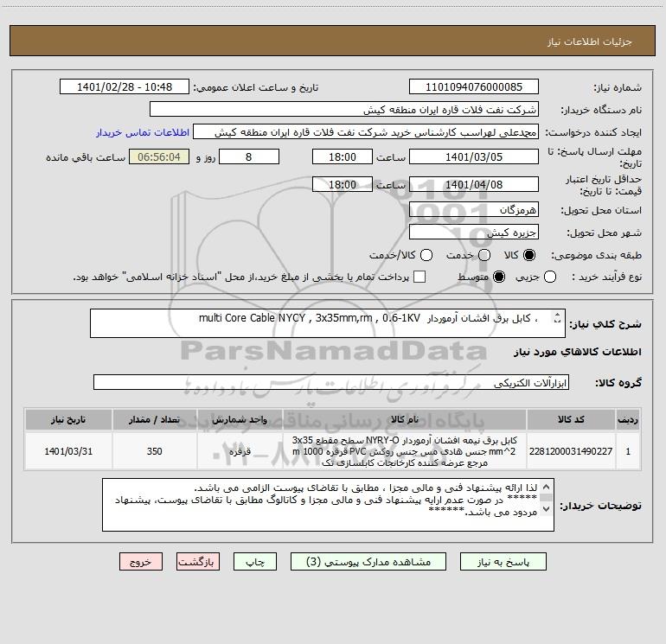Click نام کالا column header
This screenshot has width=666, height=644.
[405, 419]
